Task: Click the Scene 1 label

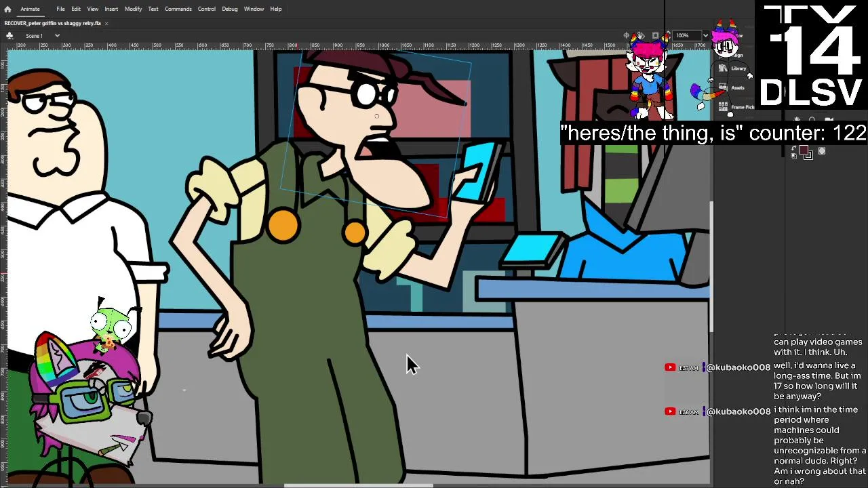Action: click(x=34, y=35)
